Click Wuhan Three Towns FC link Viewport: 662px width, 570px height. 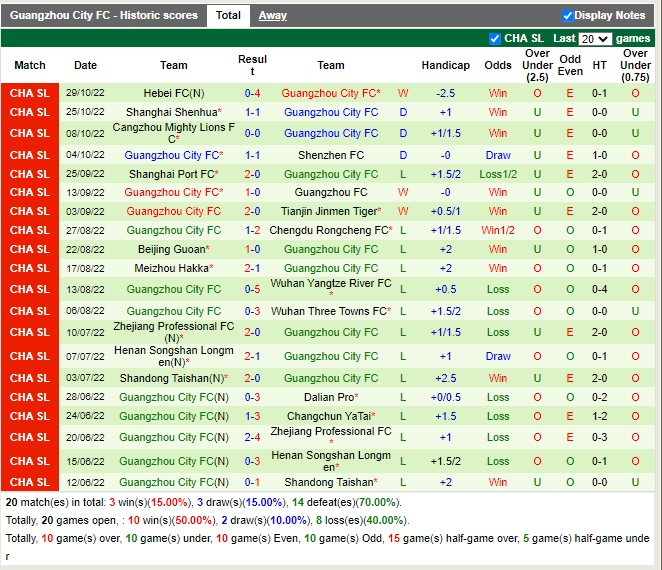point(329,311)
